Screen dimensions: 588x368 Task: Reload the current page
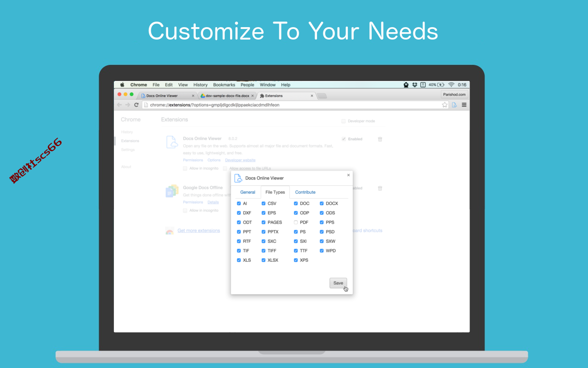click(136, 105)
